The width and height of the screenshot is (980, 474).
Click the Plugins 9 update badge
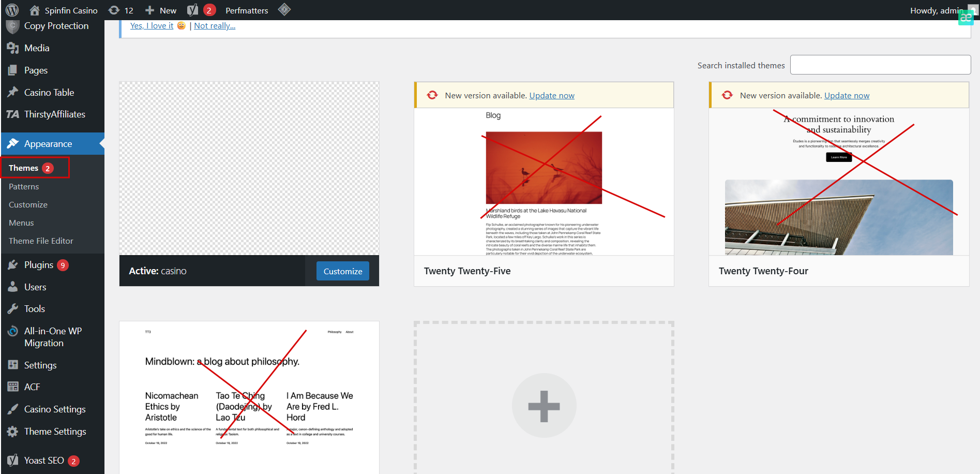tap(63, 265)
